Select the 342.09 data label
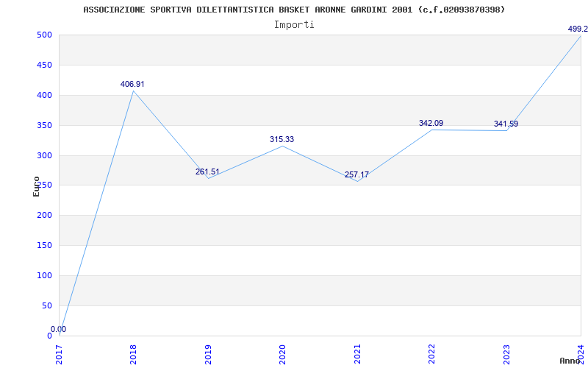This screenshot has width=588, height=368. (x=431, y=123)
